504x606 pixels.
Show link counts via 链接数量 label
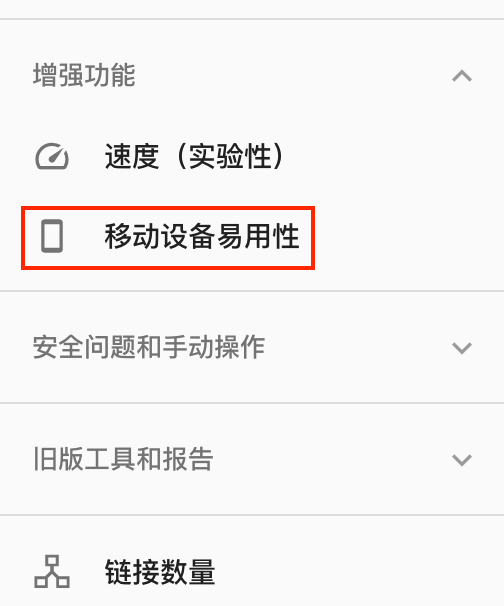tap(160, 572)
